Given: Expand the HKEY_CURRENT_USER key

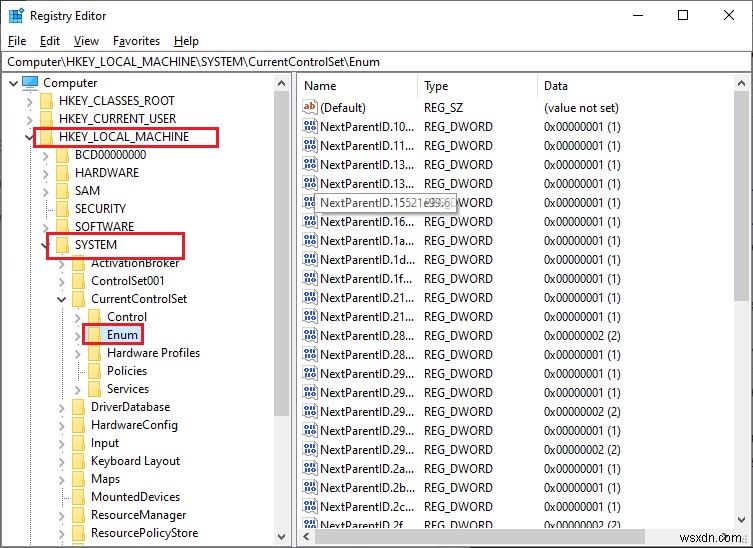Looking at the screenshot, I should pos(30,119).
